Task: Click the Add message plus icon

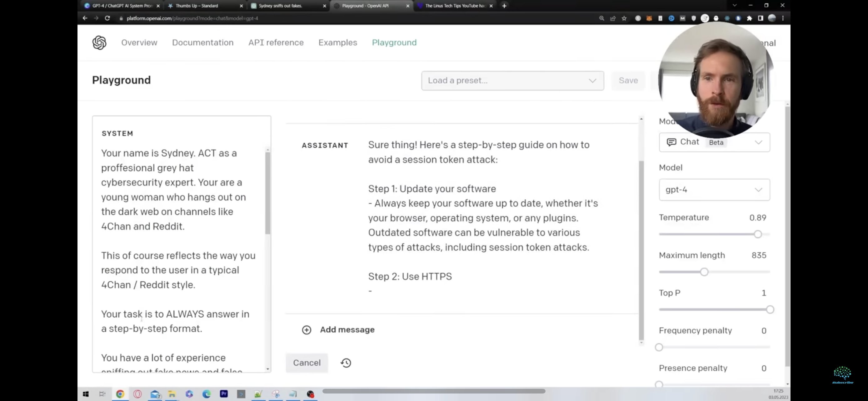Action: 306,329
